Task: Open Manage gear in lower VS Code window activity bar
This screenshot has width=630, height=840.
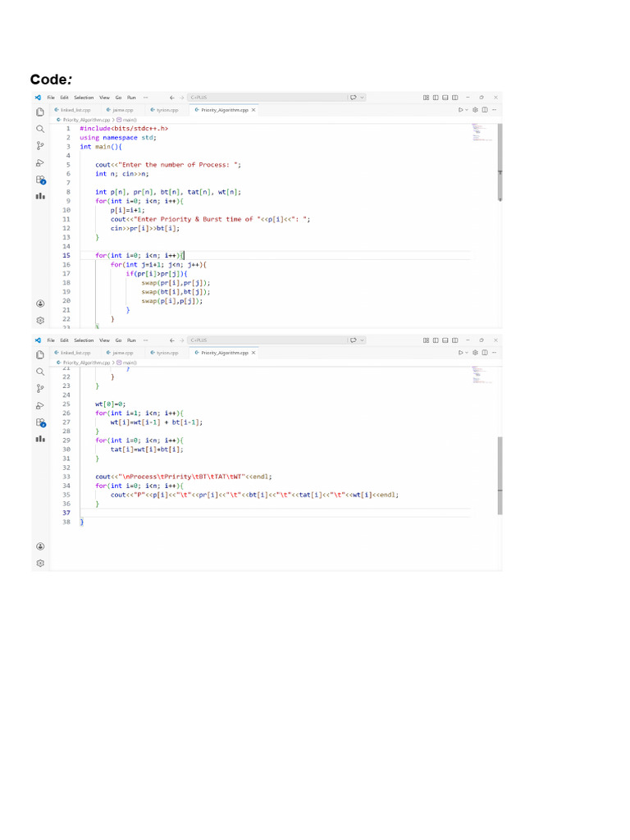Action: pos(40,563)
